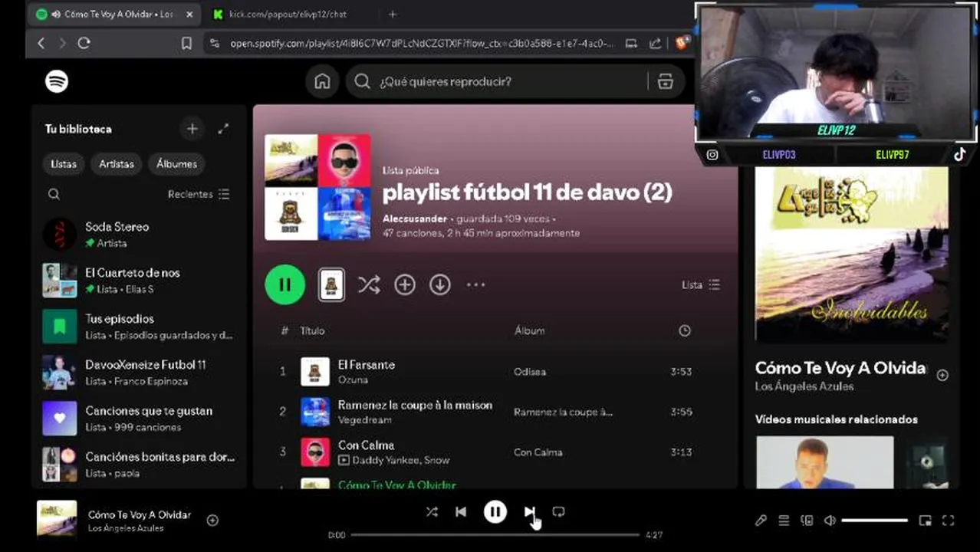Pause the playlist with the green button
980x552 pixels.
[x=285, y=285]
